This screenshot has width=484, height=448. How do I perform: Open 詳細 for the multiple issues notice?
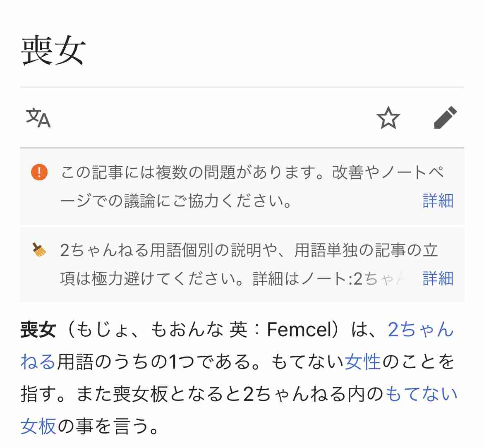[x=438, y=201]
